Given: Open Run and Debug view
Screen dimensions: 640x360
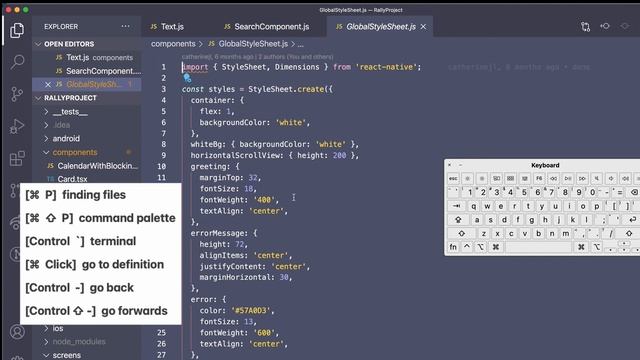Looking at the screenshot, I should click(17, 126).
